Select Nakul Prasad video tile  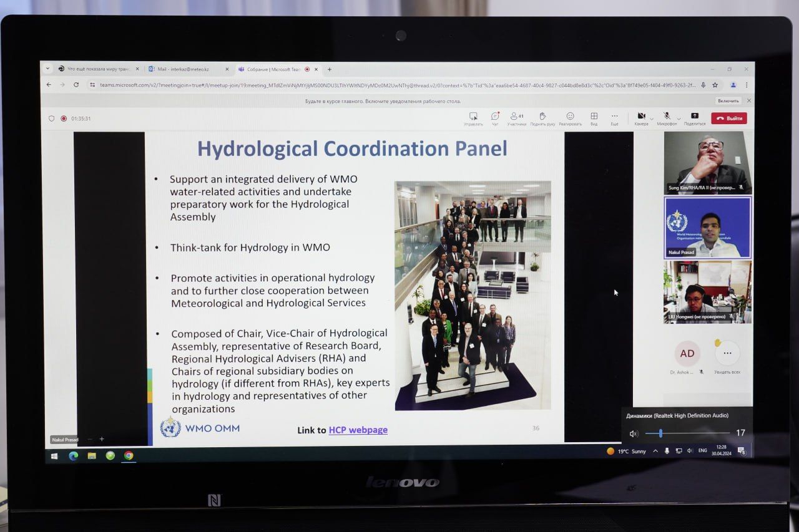[707, 228]
